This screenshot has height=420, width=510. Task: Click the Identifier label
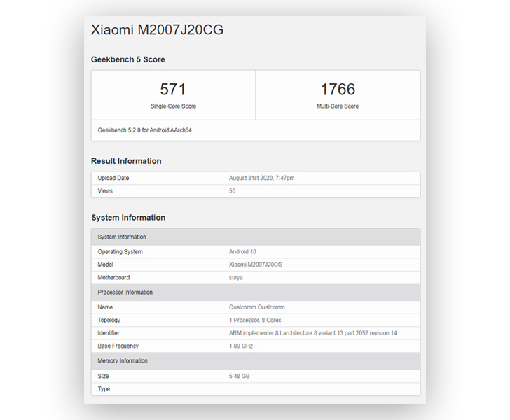coord(109,333)
